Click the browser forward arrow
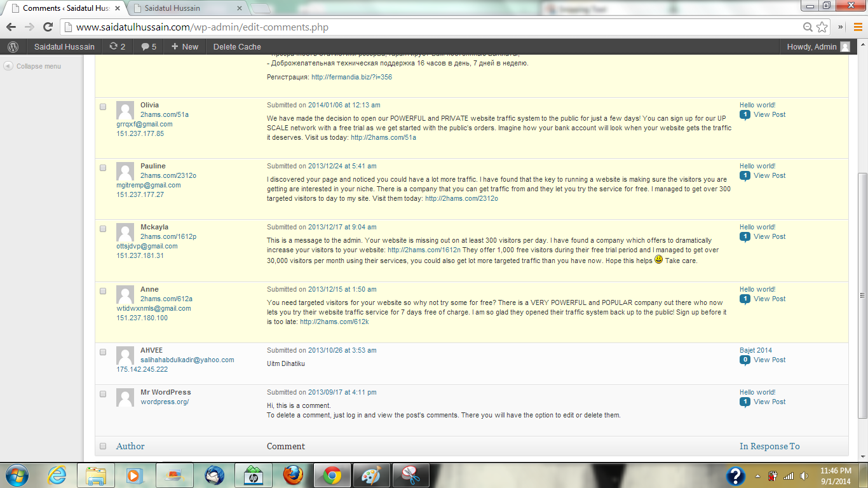The height and width of the screenshot is (488, 868). [x=29, y=27]
